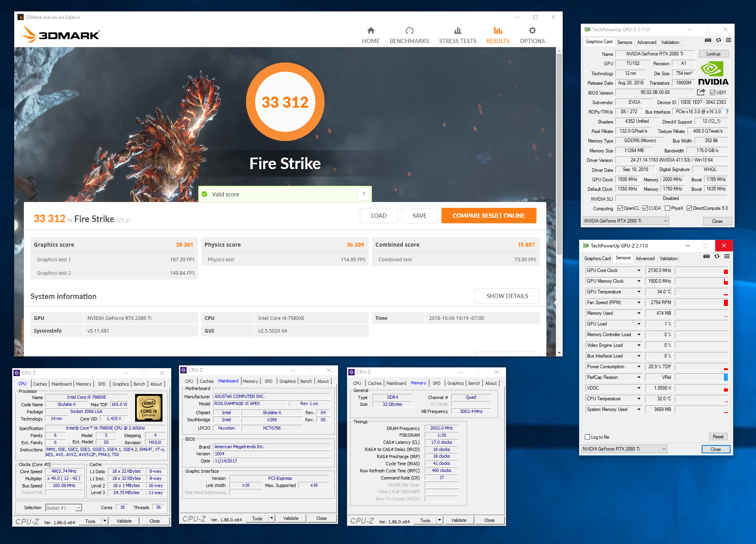Open Validation tab in GPU-Z Sensors window

click(668, 259)
